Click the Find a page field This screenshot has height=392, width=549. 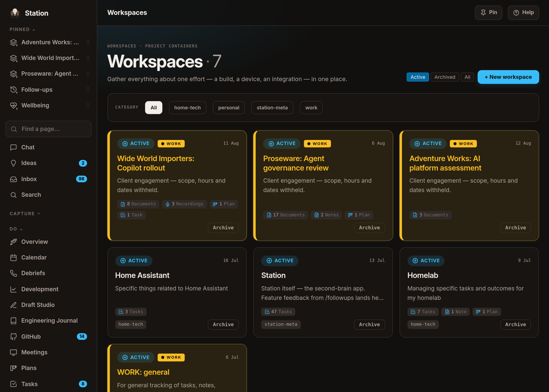pyautogui.click(x=48, y=129)
